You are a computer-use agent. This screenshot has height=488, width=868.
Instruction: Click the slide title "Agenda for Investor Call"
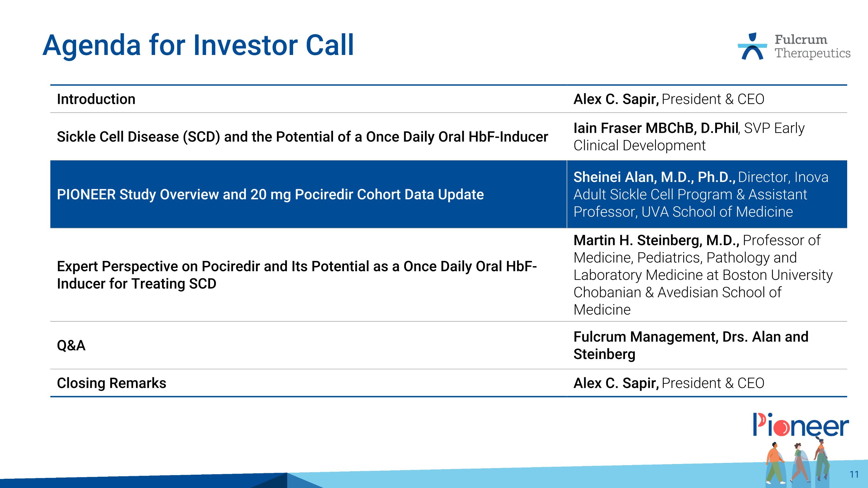[x=198, y=45]
